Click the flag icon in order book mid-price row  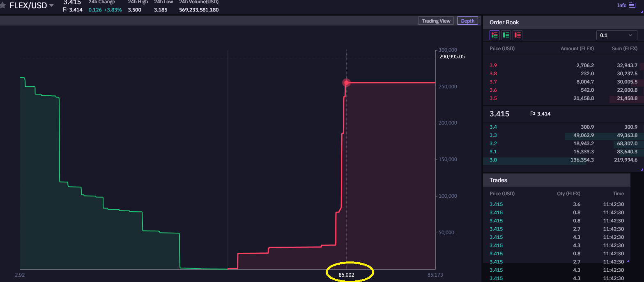(533, 114)
